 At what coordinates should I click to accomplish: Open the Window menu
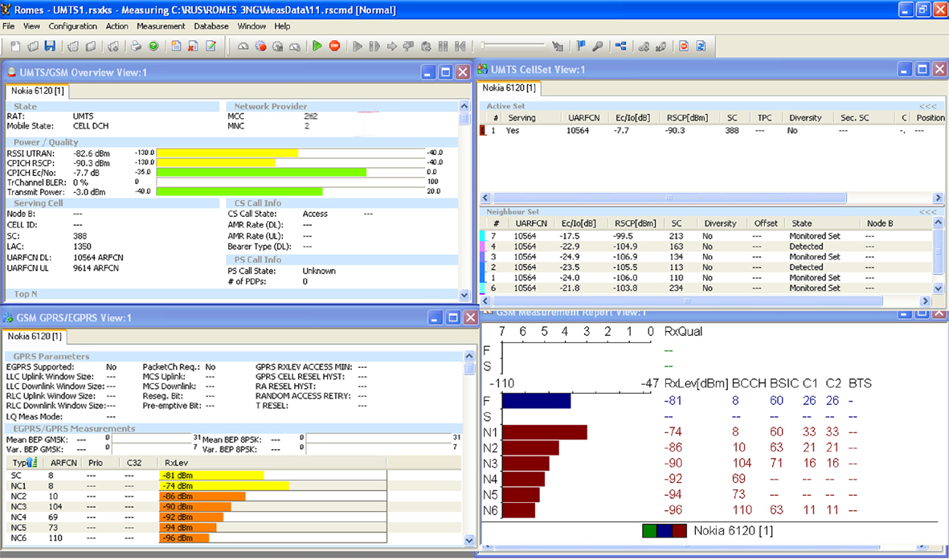click(252, 26)
